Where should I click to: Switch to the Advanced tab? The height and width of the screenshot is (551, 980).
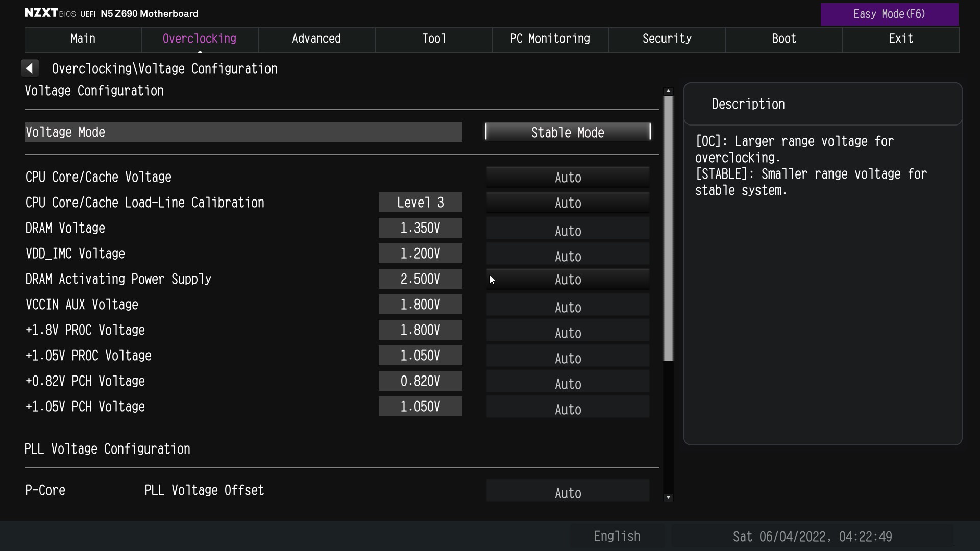coord(316,39)
